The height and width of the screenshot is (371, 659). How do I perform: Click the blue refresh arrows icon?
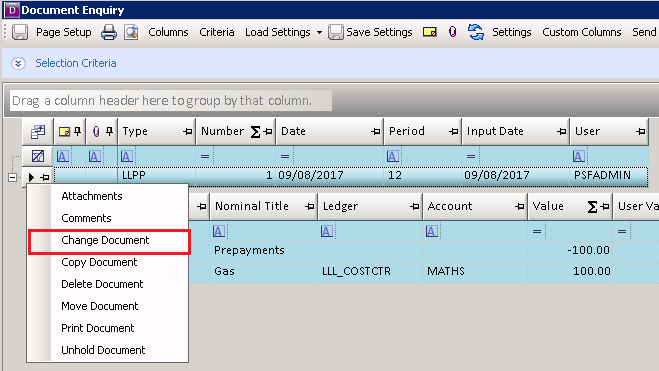[476, 32]
